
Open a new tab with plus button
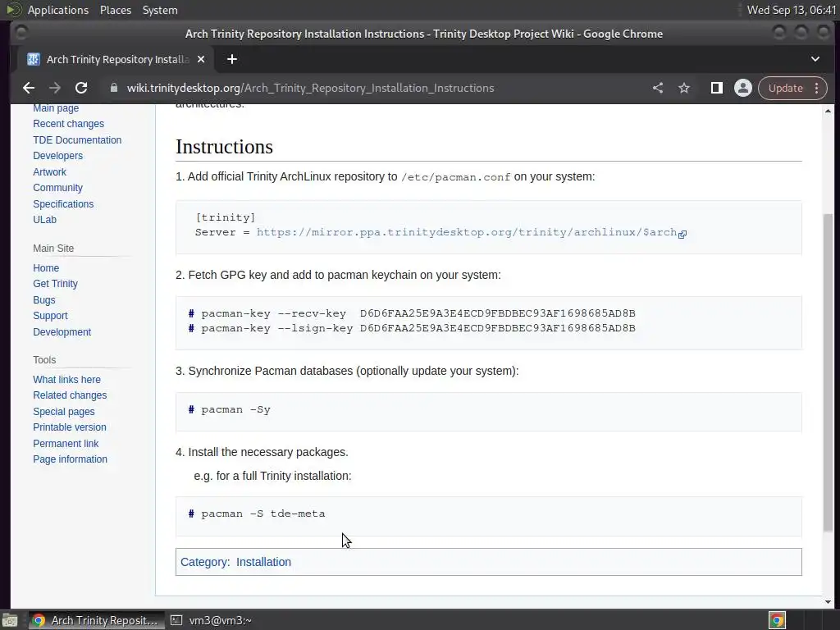click(232, 59)
